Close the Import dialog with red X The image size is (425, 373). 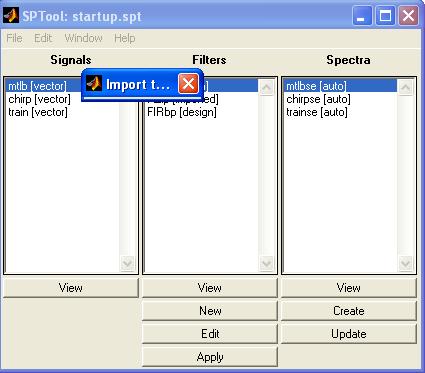[189, 84]
